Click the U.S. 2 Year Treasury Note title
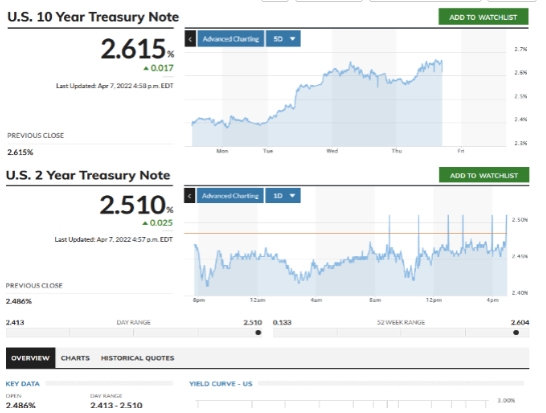The image size is (546, 413). (88, 175)
